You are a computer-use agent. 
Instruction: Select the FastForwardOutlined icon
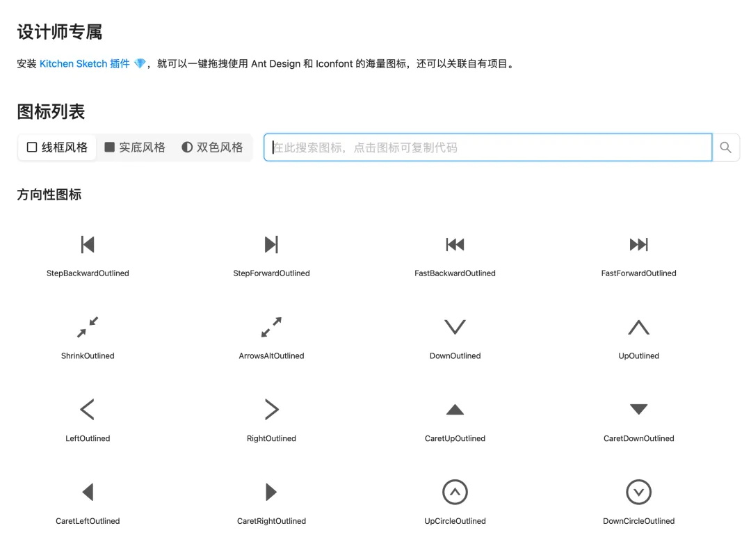tap(638, 244)
